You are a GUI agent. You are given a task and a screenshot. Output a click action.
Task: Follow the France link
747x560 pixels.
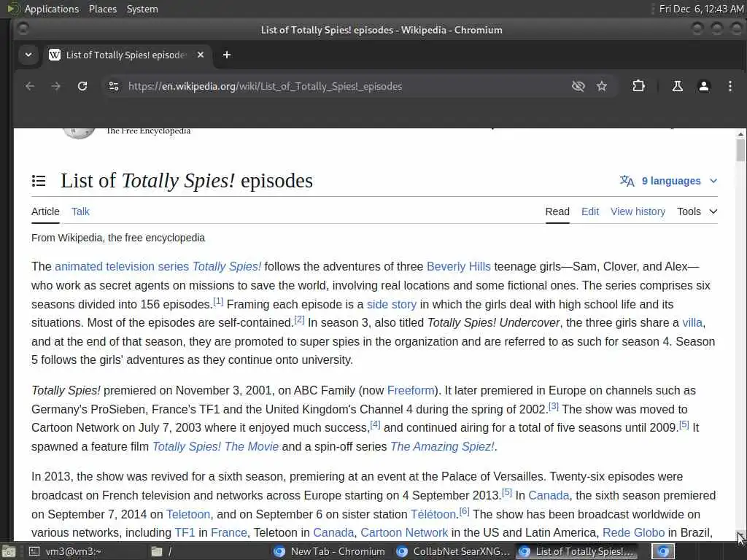[x=228, y=532]
